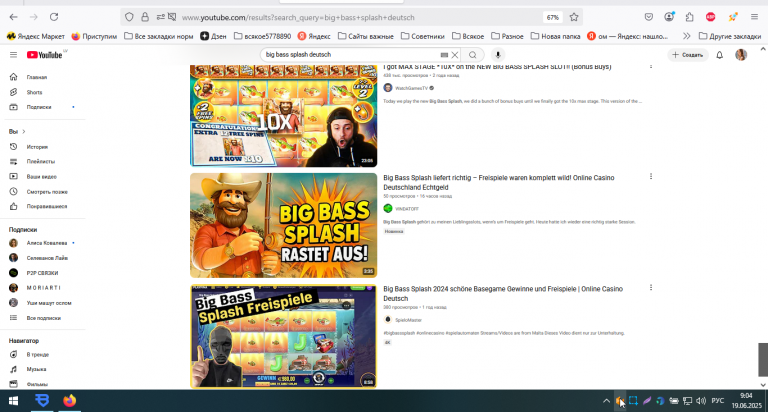Start voice search with the microphone icon

pyautogui.click(x=498, y=55)
